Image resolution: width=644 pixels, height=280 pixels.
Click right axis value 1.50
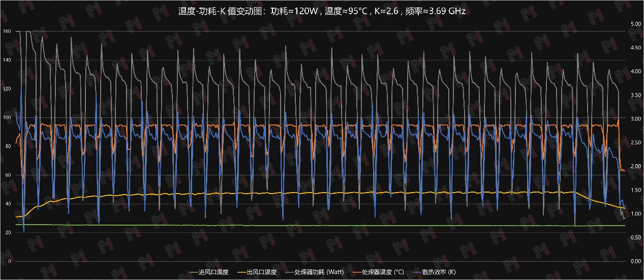tap(635, 190)
